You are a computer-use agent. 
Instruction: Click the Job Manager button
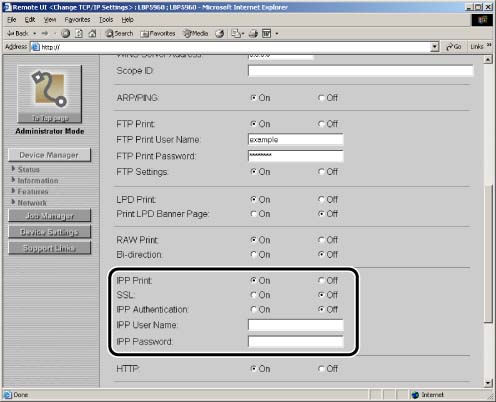tap(49, 216)
